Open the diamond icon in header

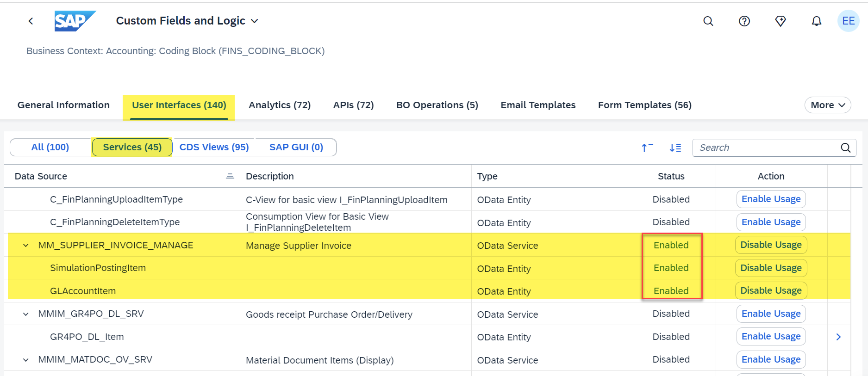pyautogui.click(x=781, y=21)
